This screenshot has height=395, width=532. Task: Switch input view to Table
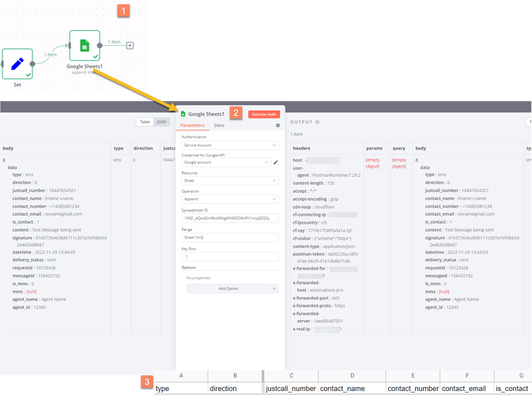145,122
